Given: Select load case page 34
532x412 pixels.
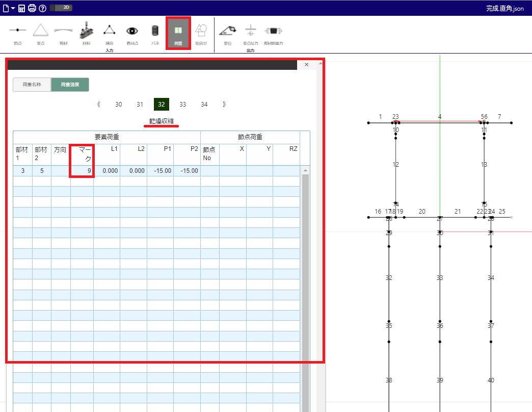Looking at the screenshot, I should [204, 105].
